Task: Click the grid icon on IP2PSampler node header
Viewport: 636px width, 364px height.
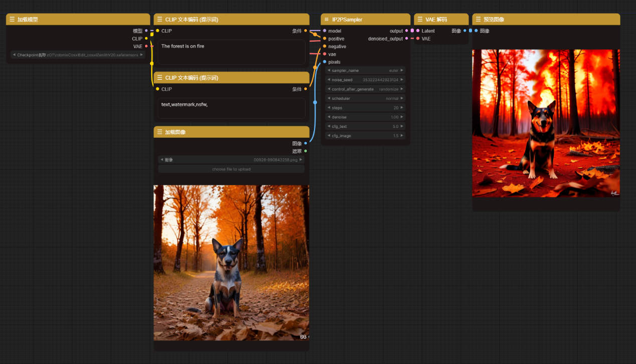Action: (x=327, y=20)
